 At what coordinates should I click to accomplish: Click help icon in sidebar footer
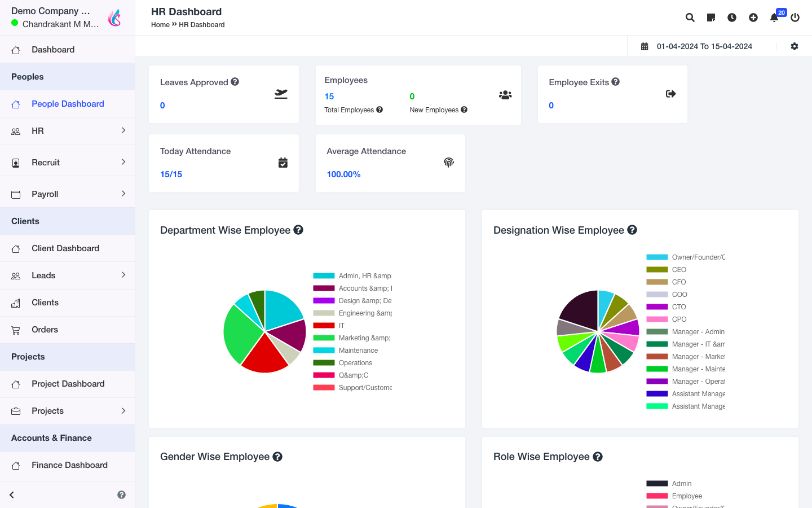(121, 494)
